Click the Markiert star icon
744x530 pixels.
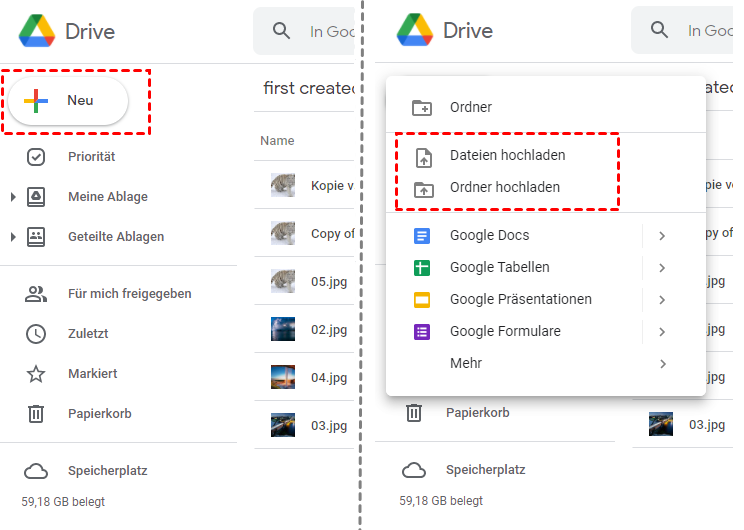(x=36, y=374)
